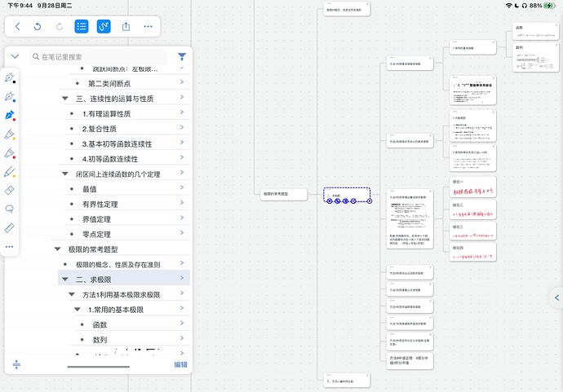Open the 结论一 red handwriting card

[473, 187]
